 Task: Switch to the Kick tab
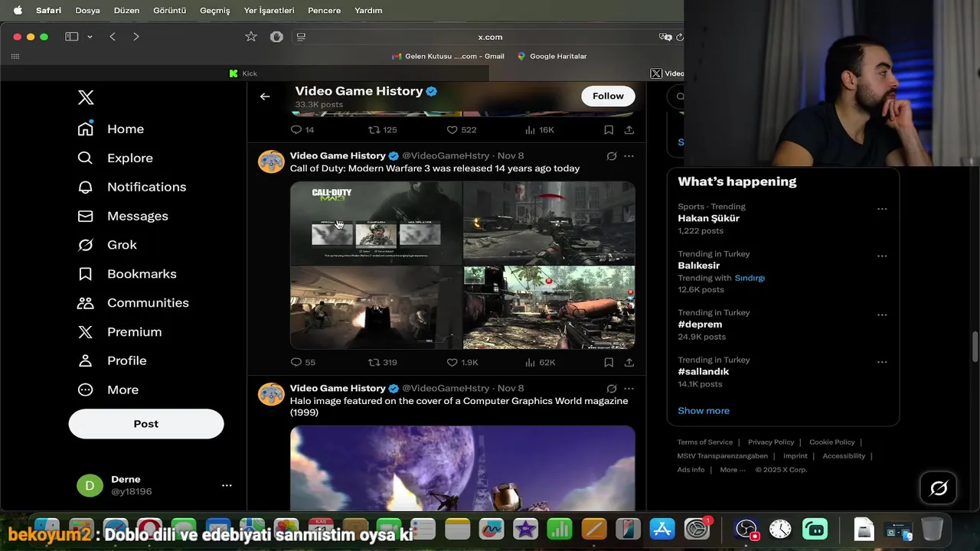click(244, 73)
